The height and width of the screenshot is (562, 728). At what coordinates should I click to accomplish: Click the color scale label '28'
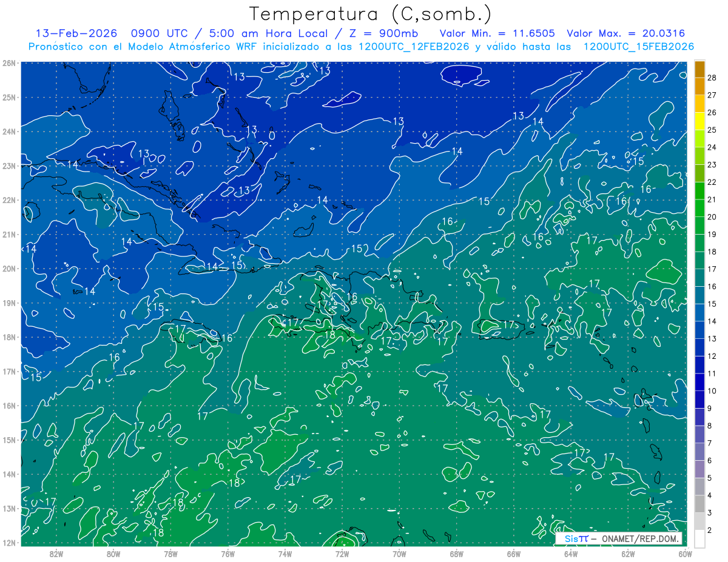[x=712, y=78]
